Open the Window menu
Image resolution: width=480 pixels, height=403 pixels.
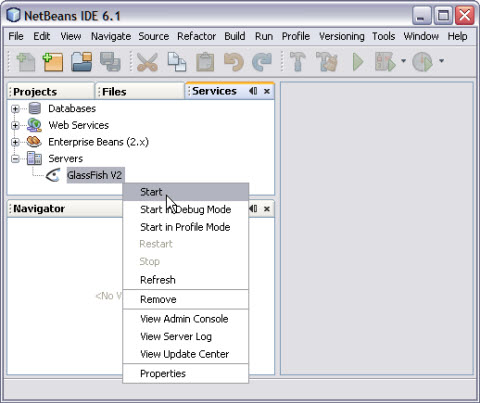[x=421, y=36]
